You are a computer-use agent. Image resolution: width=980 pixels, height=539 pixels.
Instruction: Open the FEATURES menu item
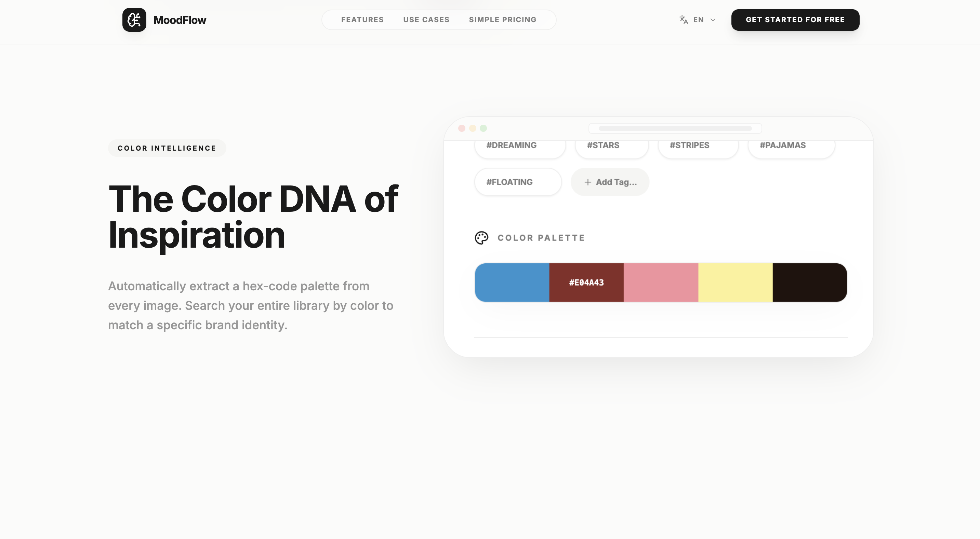point(362,20)
